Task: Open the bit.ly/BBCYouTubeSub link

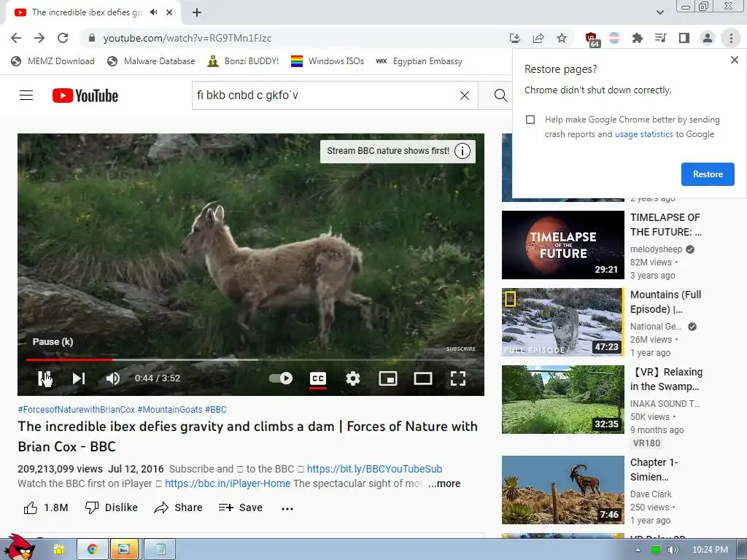Action: tap(374, 469)
